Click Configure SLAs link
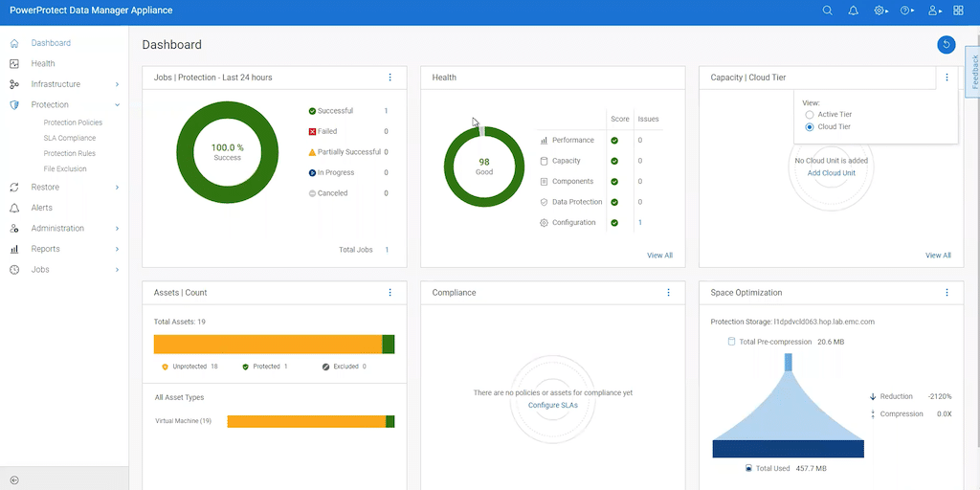 tap(552, 405)
